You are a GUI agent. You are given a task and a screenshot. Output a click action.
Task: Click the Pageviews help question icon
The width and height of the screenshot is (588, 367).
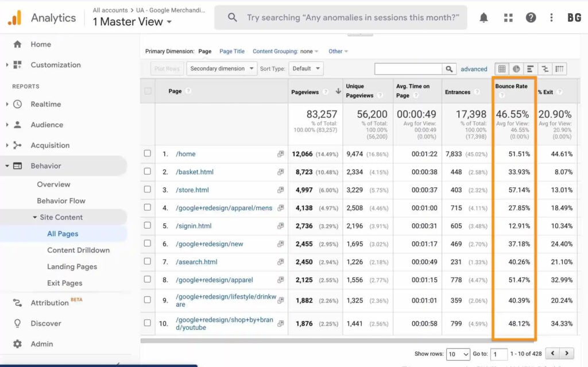tap(326, 92)
